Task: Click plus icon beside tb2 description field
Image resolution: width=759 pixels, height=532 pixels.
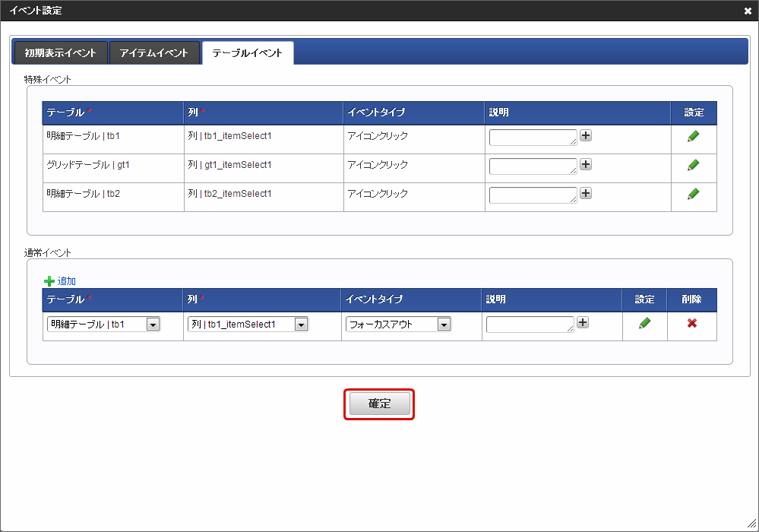Action: point(586,193)
